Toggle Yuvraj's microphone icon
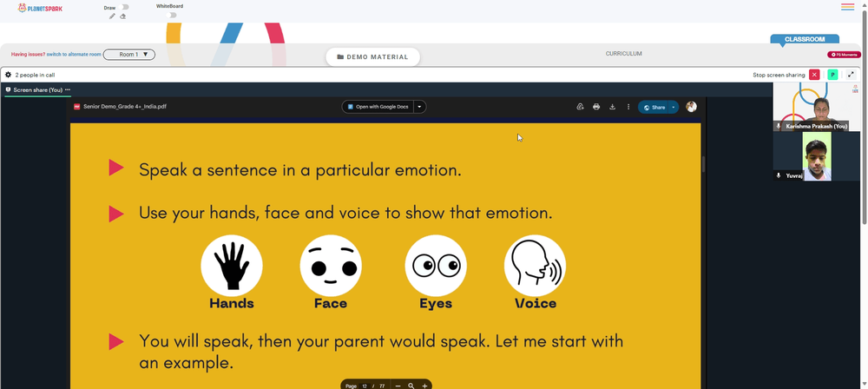868x389 pixels. coord(779,175)
